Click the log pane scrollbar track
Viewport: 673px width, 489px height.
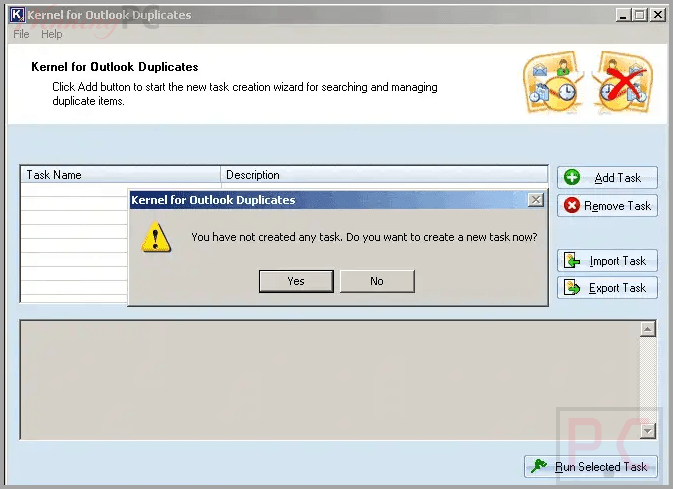point(648,380)
